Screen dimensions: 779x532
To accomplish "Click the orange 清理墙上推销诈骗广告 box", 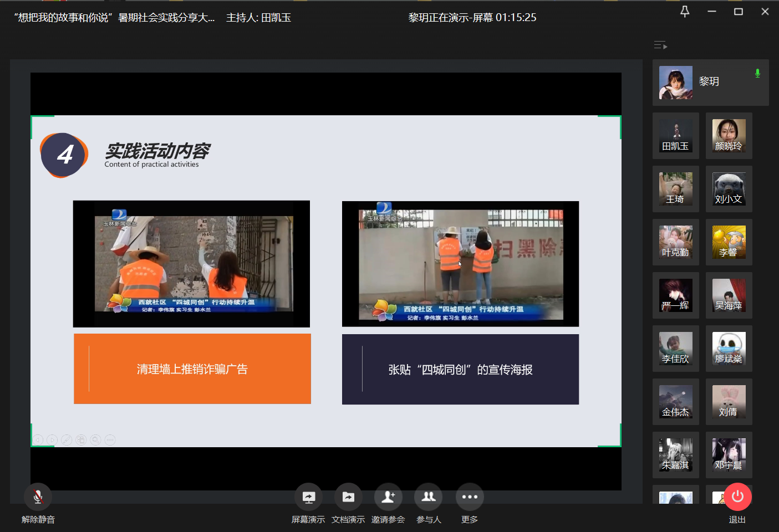I will pyautogui.click(x=192, y=369).
